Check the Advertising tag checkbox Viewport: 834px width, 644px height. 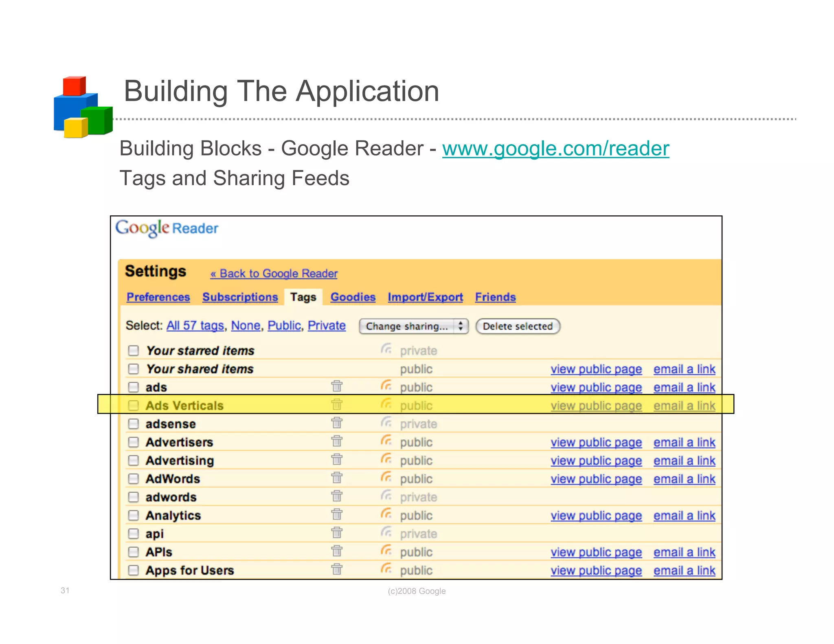click(133, 460)
